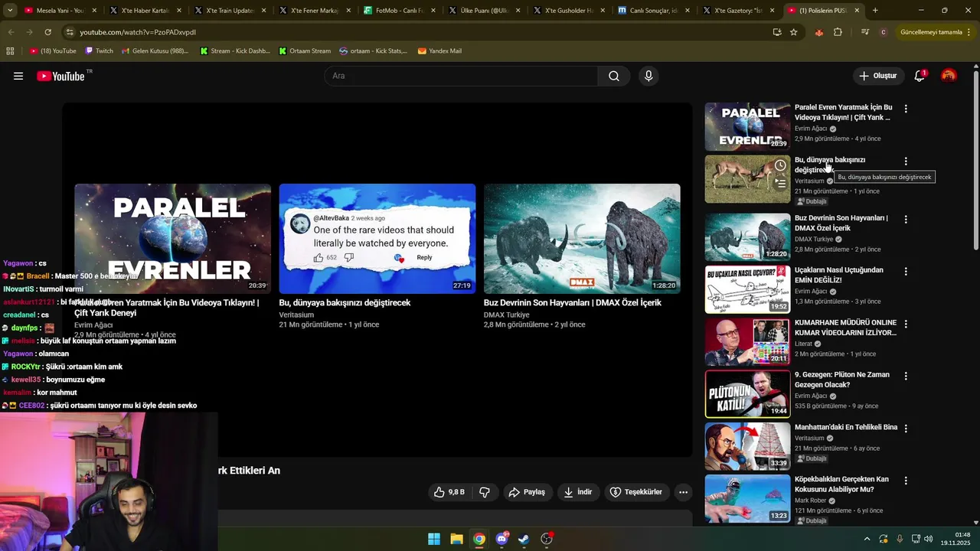Viewport: 980px width, 551px height.
Task: Open options menu for 'Uçakların Nasıl Uçtuğundan' video
Action: coord(906,272)
